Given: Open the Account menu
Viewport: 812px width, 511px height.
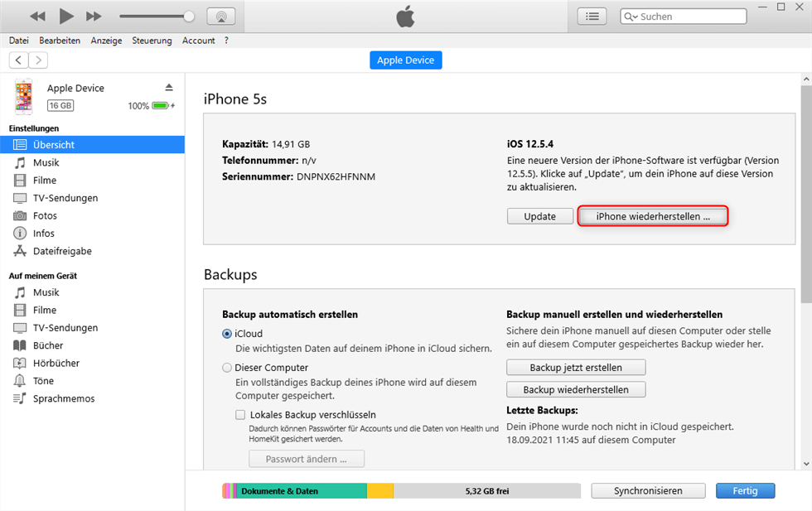Looking at the screenshot, I should click(x=198, y=41).
